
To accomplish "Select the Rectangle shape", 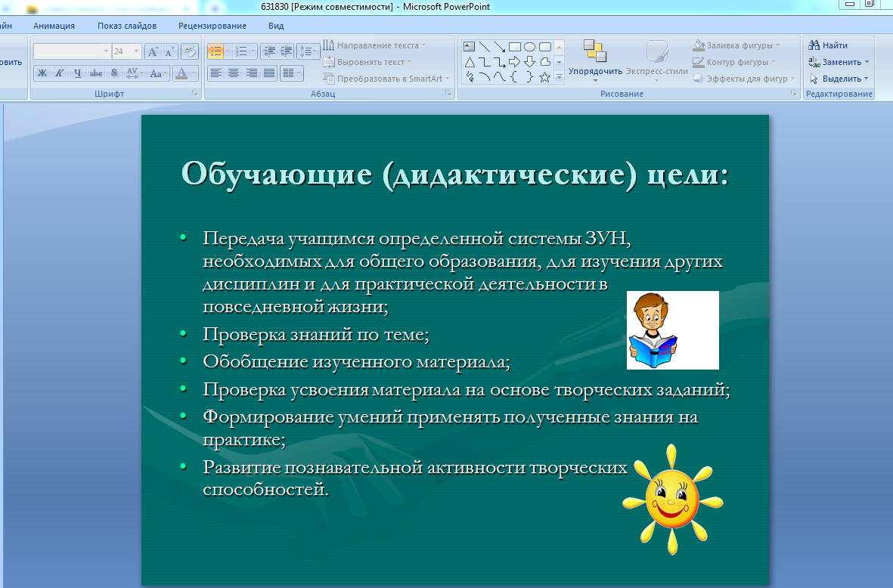I will pyautogui.click(x=515, y=47).
